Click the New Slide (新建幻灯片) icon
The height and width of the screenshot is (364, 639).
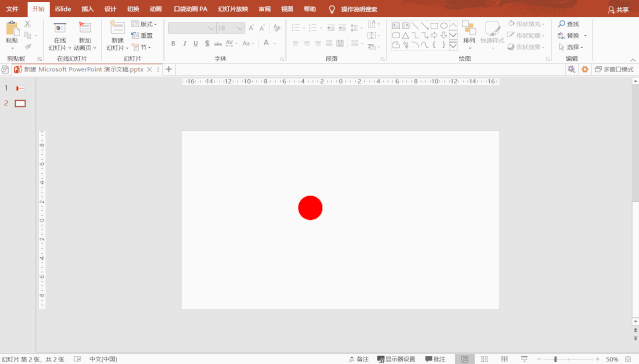click(117, 28)
